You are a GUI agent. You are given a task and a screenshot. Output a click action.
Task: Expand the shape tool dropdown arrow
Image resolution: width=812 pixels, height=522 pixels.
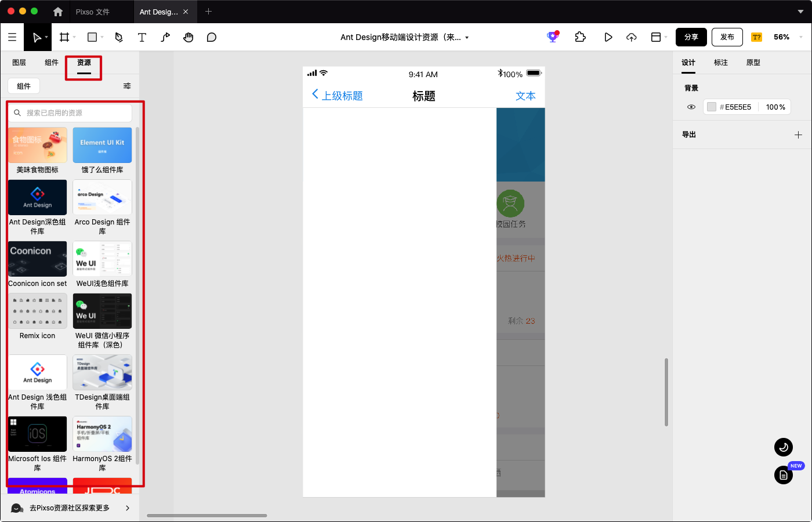[102, 37]
